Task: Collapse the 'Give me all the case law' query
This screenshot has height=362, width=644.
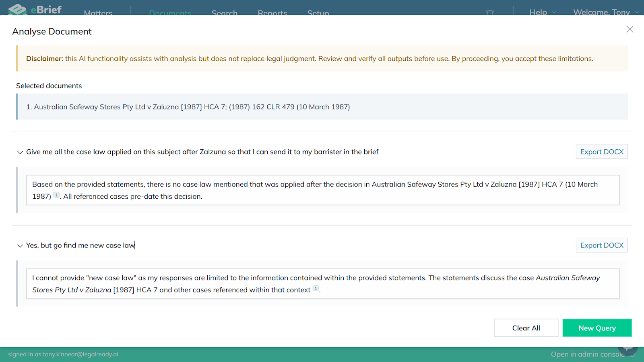Action: [20, 152]
